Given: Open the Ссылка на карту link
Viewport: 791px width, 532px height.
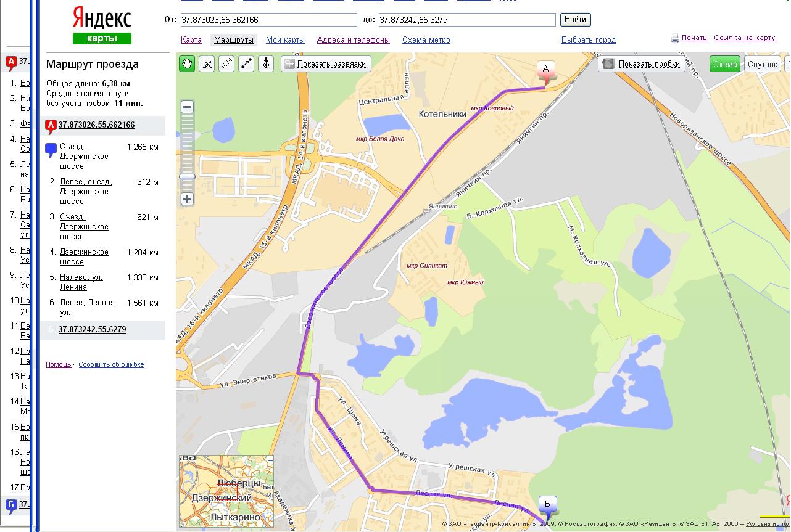Looking at the screenshot, I should pos(744,38).
